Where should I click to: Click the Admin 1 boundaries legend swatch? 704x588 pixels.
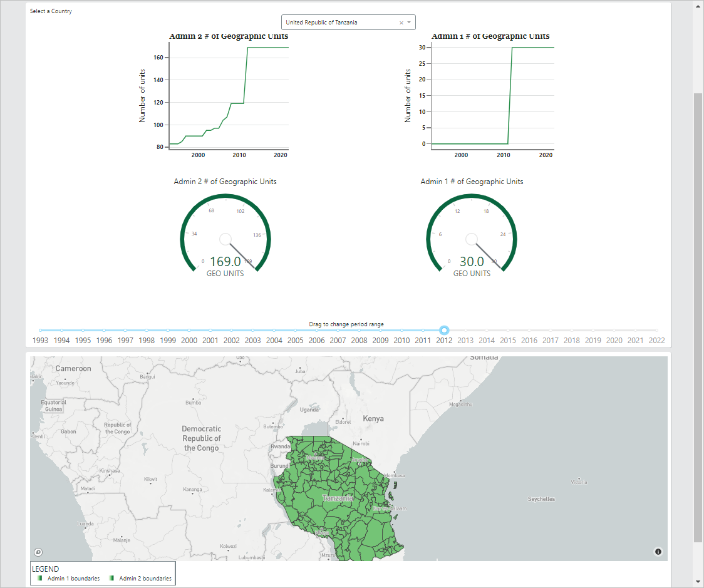(40, 579)
